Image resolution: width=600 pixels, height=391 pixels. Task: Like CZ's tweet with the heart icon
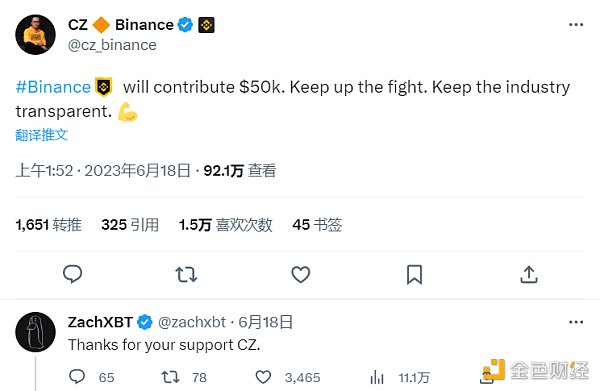[301, 274]
